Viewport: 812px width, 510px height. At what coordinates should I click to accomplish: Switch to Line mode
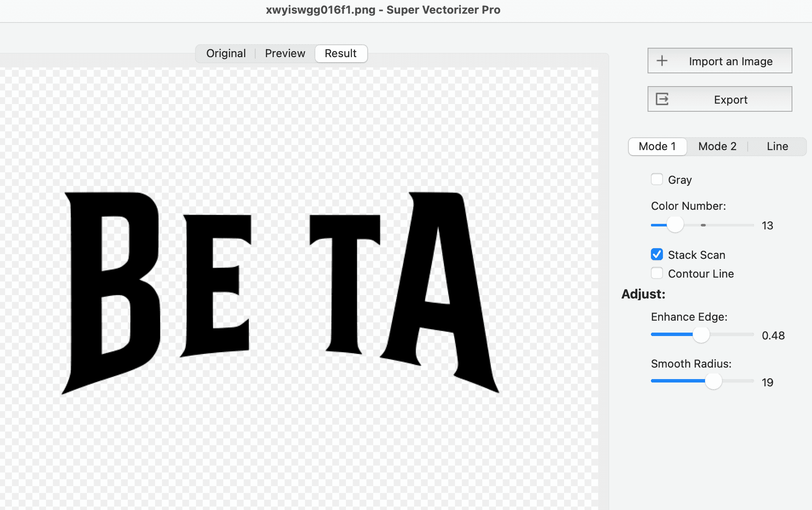point(777,146)
